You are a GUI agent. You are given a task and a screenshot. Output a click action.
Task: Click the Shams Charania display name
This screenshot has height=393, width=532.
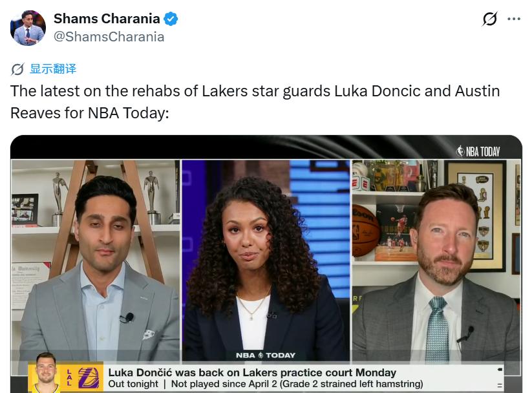tap(107, 19)
